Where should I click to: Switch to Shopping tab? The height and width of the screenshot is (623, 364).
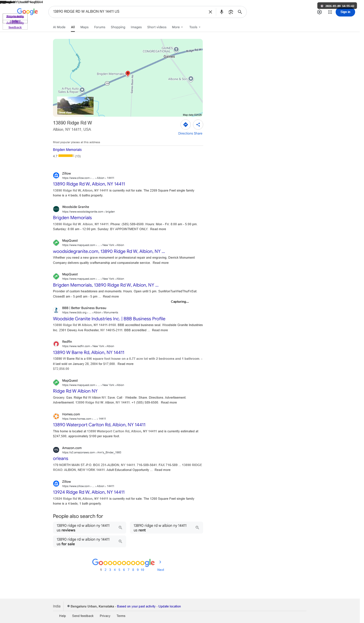point(118,27)
